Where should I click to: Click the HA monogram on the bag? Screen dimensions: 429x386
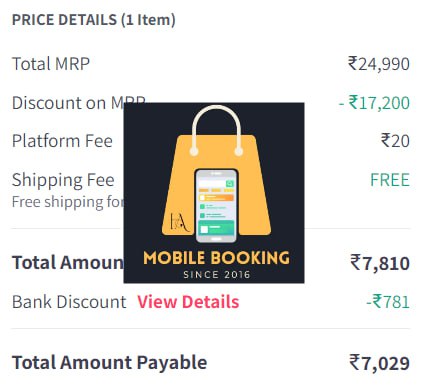click(179, 222)
